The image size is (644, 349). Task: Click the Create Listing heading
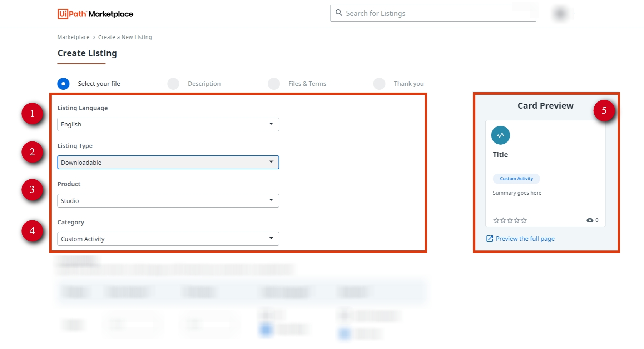[87, 53]
